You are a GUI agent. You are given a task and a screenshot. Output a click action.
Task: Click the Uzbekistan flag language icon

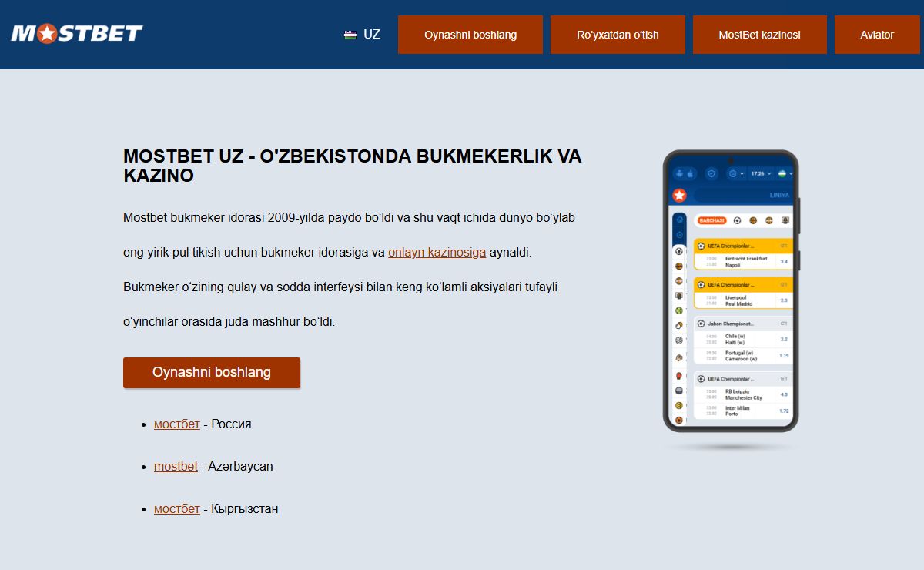350,35
